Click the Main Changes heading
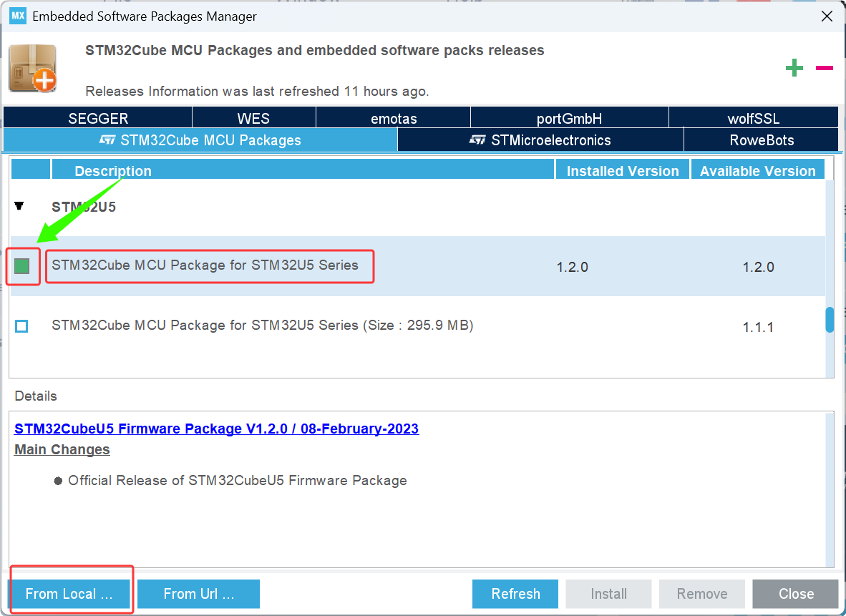 coord(62,449)
